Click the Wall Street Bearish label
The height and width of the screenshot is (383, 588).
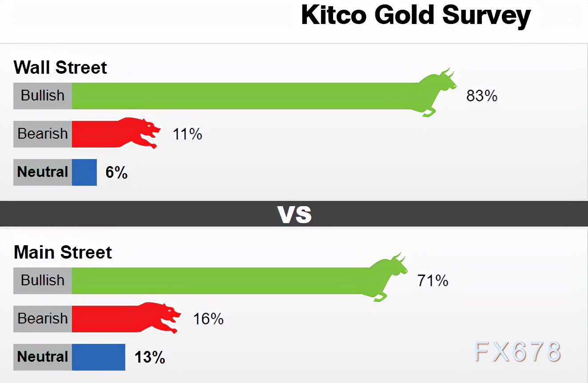[43, 134]
